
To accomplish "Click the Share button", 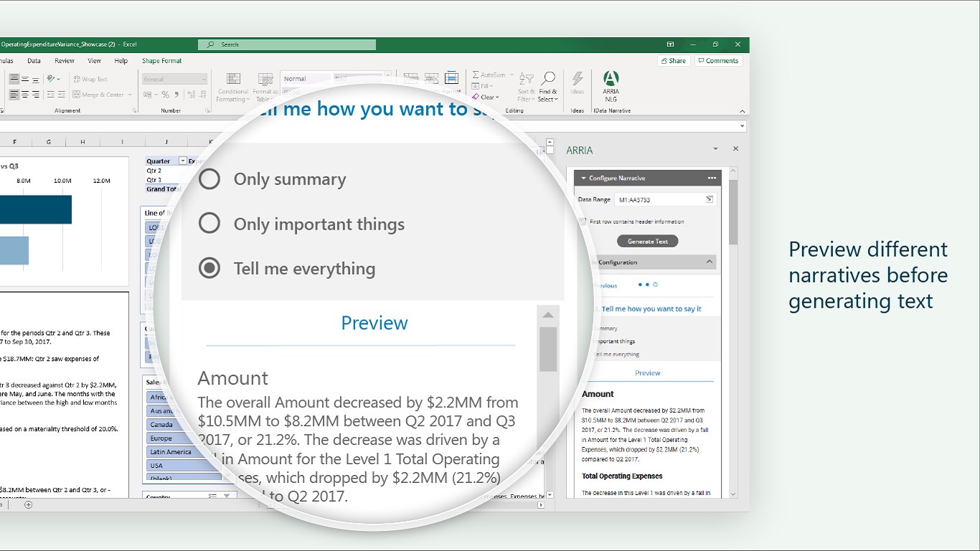I will (673, 61).
